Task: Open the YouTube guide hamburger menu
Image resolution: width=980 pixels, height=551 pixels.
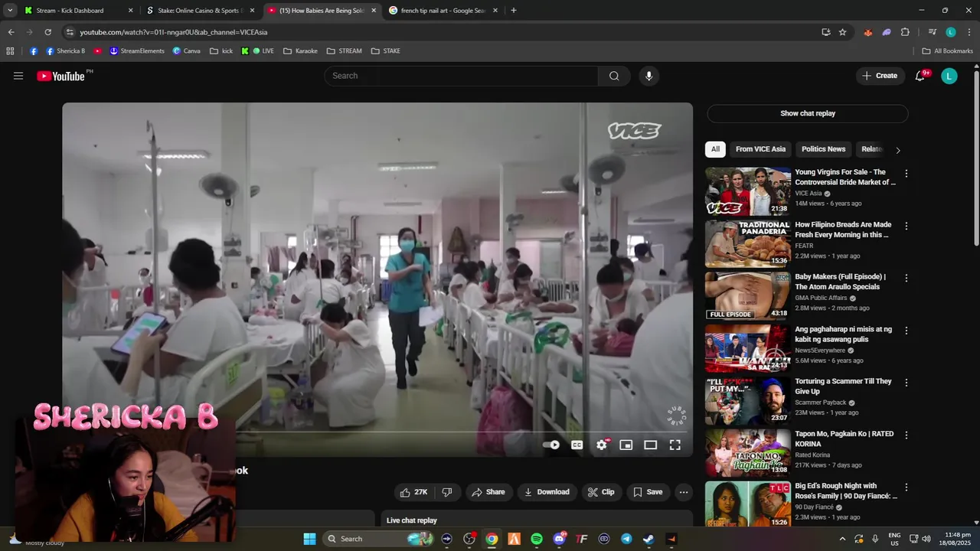Action: click(x=18, y=76)
